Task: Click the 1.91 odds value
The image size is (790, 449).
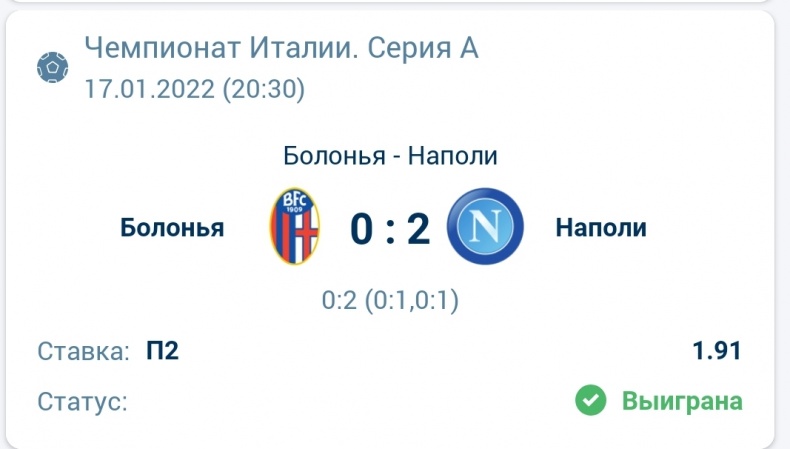Action: click(716, 351)
